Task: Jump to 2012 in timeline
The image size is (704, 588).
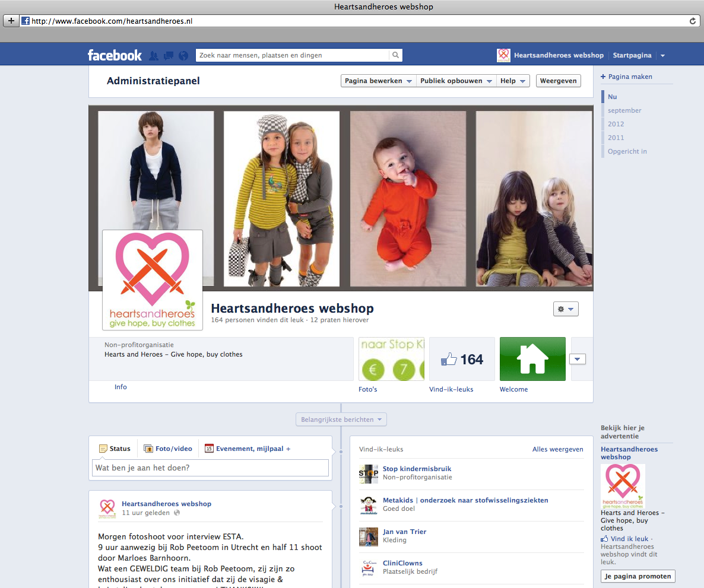Action: click(x=616, y=124)
